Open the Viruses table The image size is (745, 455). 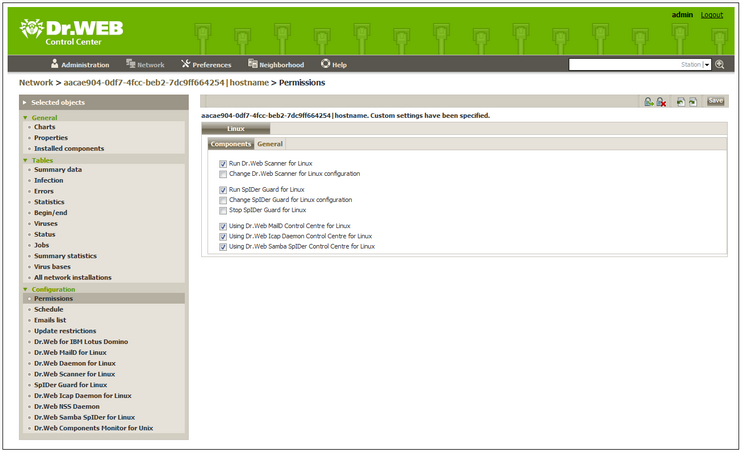[x=46, y=224]
